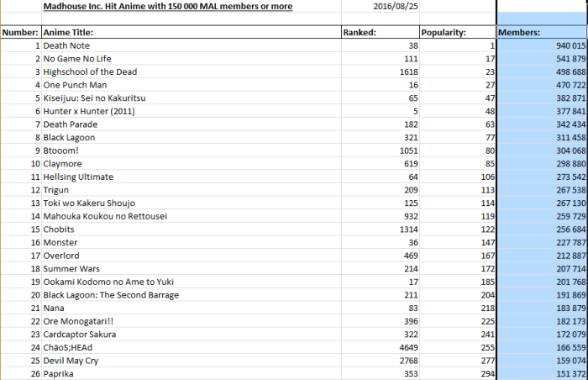588x380 pixels.
Task: Click 'Kiseijuu: Sei no Kakuritsu' cell
Action: 192,98
